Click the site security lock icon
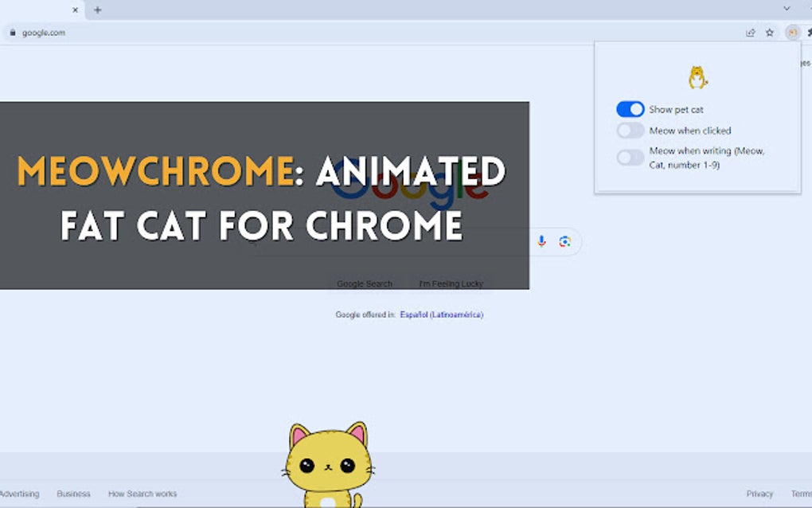The height and width of the screenshot is (508, 812). [x=12, y=33]
